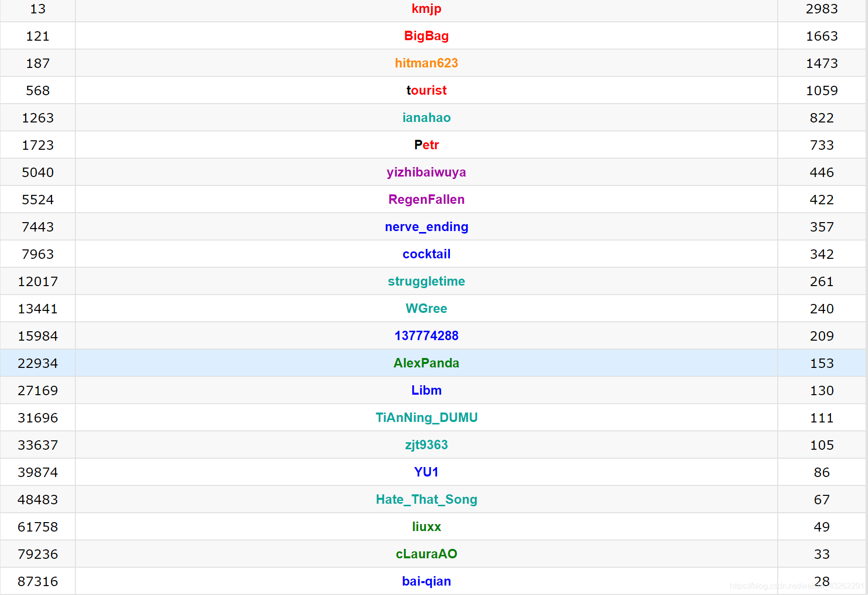Select rank cell 121
The height and width of the screenshot is (595, 868).
pos(38,36)
